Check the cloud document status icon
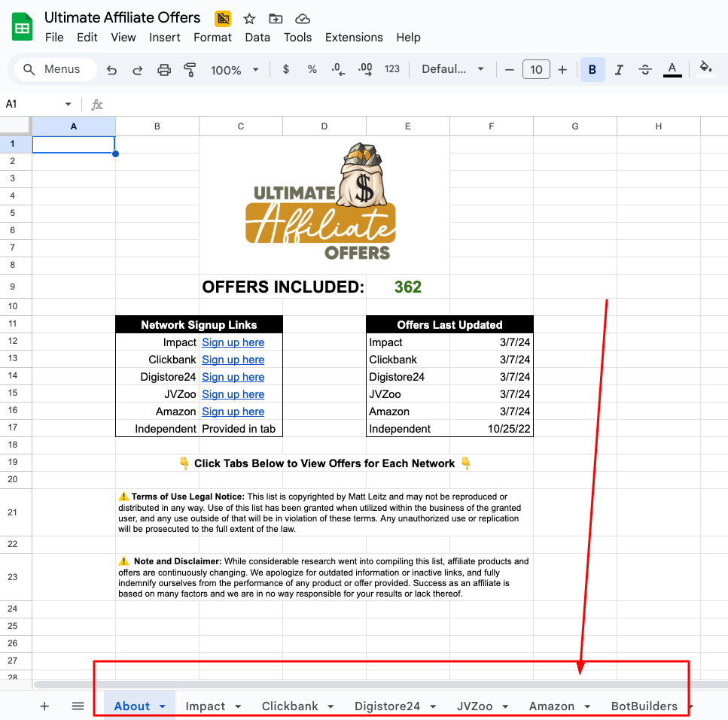 303,19
